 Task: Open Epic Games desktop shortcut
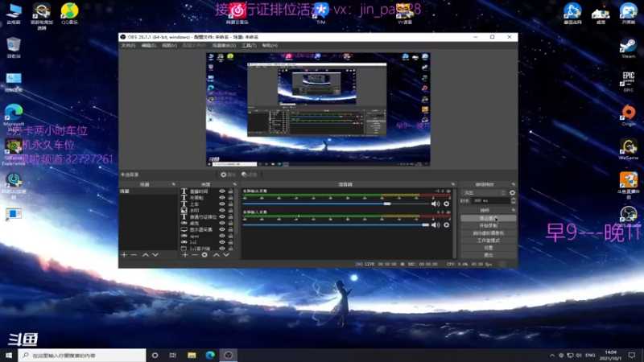(x=629, y=81)
